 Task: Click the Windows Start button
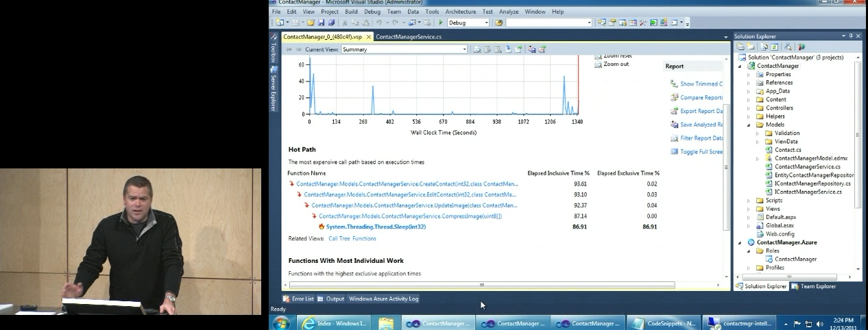pyautogui.click(x=280, y=323)
